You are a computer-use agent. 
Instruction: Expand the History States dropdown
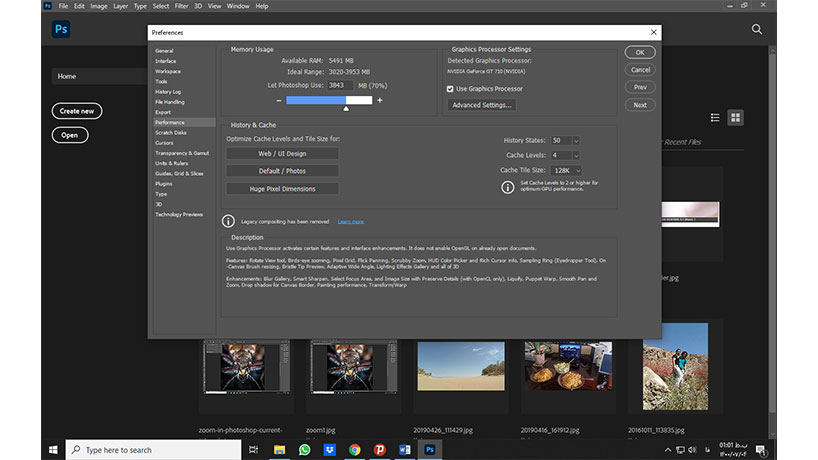tap(576, 141)
